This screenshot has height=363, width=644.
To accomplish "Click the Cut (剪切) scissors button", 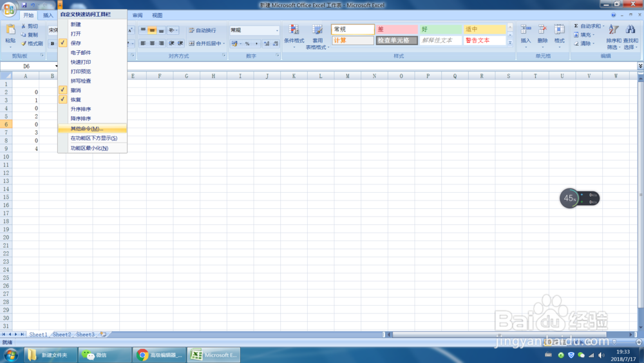I will pyautogui.click(x=30, y=26).
